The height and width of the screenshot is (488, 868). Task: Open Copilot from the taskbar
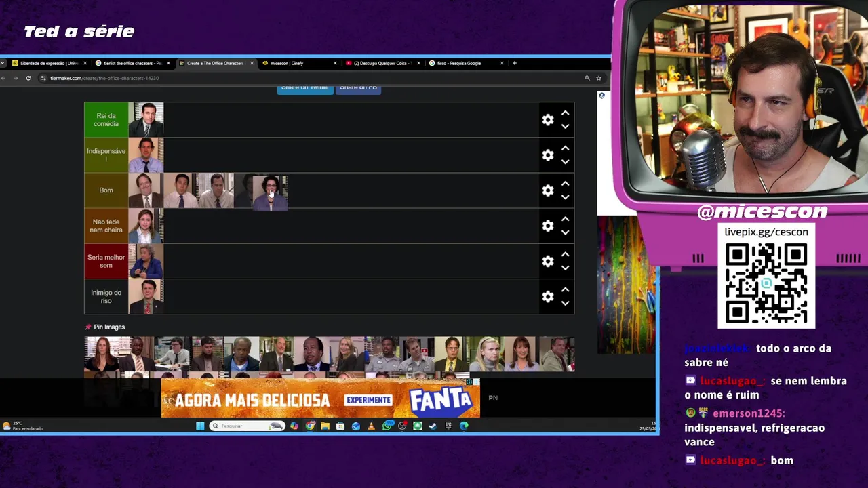click(x=294, y=426)
